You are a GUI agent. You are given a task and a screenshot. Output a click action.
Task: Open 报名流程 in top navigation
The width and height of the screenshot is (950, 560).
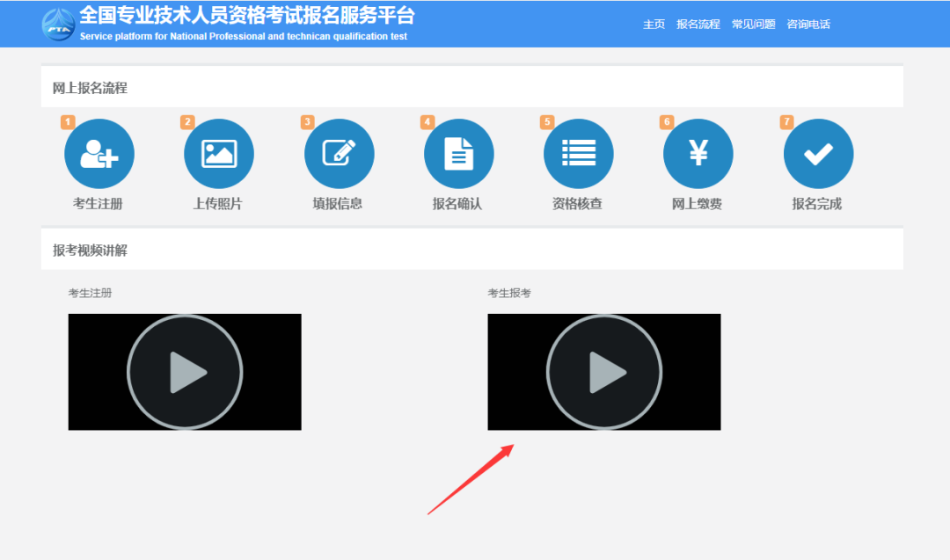698,25
